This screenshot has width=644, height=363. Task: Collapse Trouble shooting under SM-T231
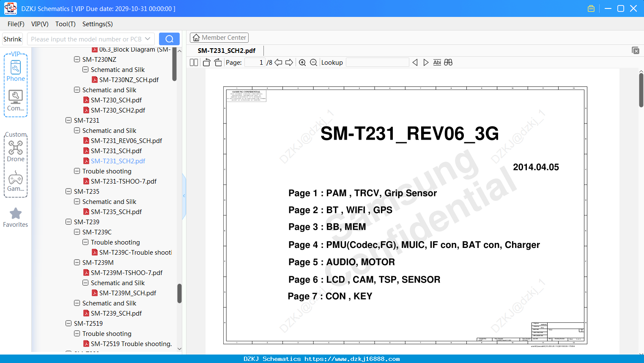(77, 171)
